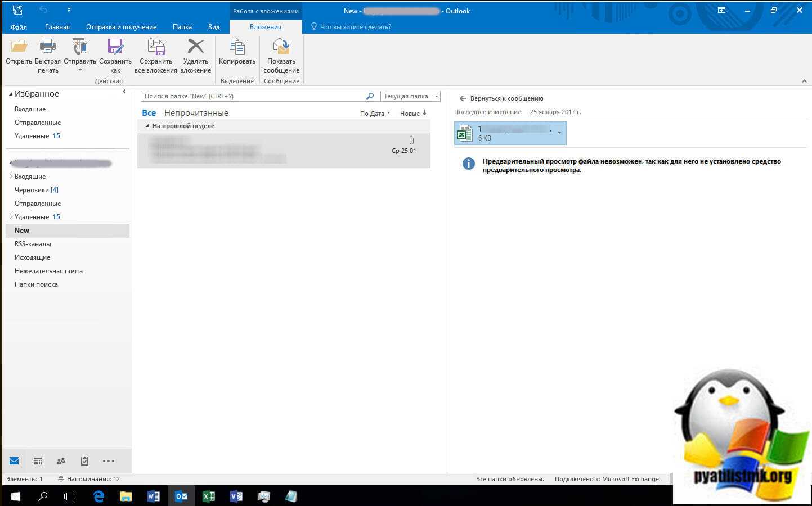Open the Send attachment dropdown
This screenshot has height=506, width=812.
tap(80, 70)
